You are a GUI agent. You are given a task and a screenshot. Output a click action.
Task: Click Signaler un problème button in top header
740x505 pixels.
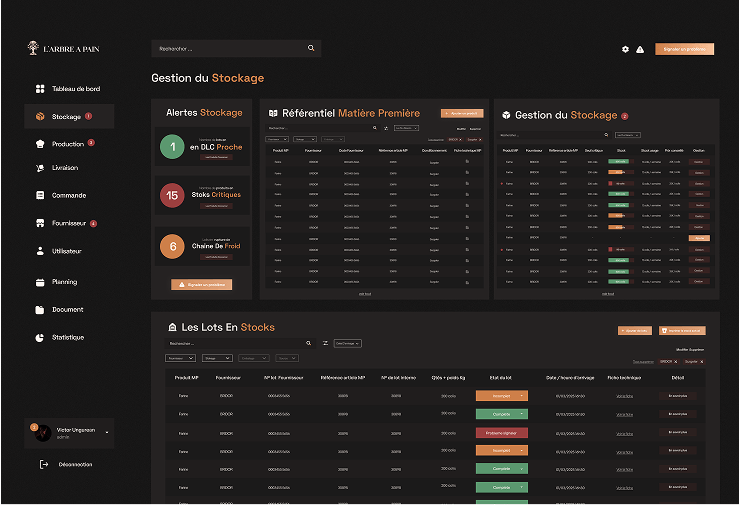pyautogui.click(x=684, y=49)
